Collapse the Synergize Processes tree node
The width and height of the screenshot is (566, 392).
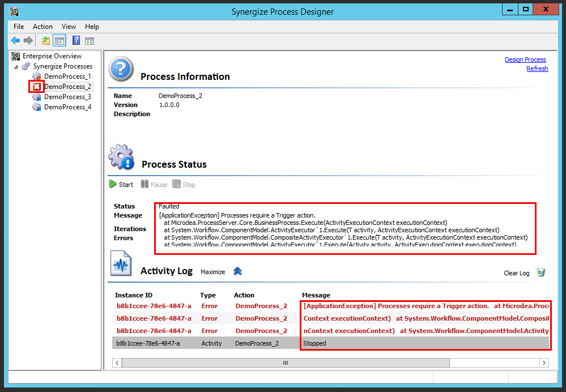(x=16, y=67)
